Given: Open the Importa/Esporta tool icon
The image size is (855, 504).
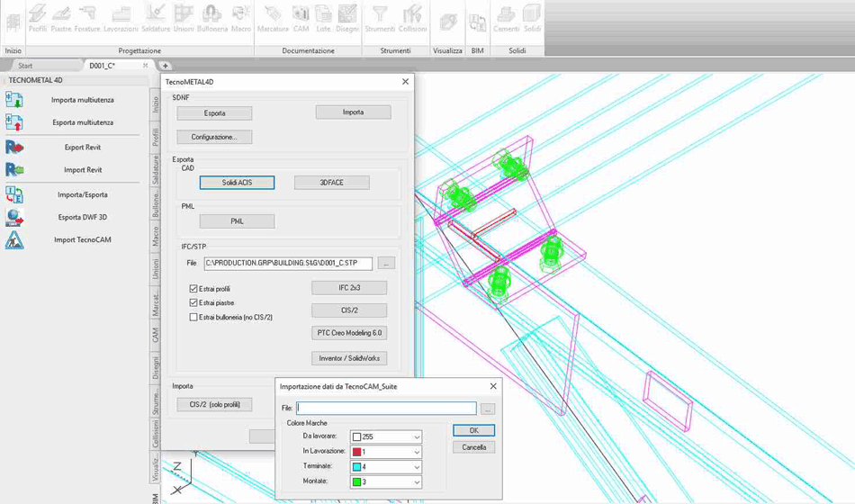Looking at the screenshot, I should [14, 194].
